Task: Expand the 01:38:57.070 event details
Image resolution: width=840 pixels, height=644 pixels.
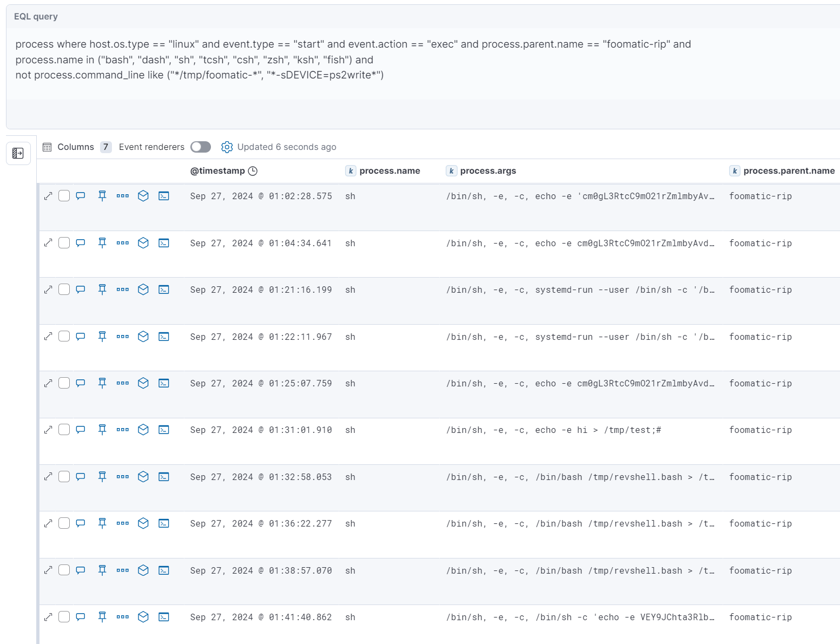Action: click(48, 570)
